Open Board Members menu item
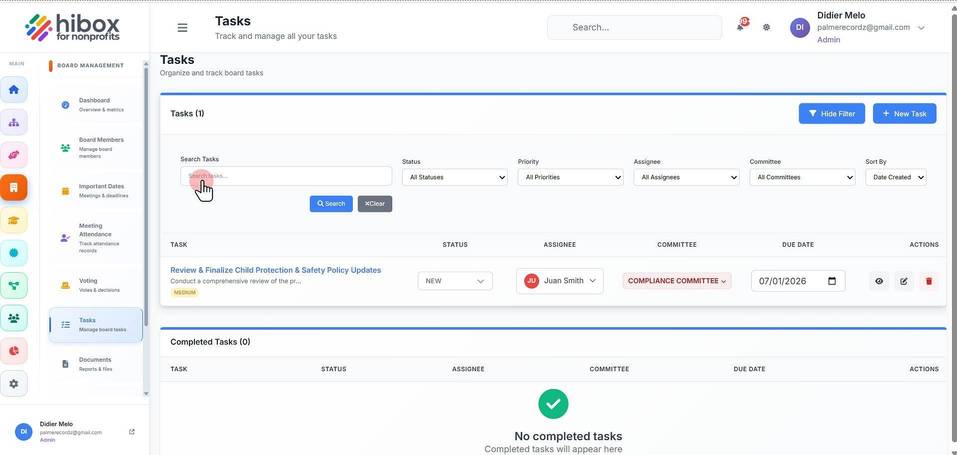The image size is (957, 455). pos(95,147)
